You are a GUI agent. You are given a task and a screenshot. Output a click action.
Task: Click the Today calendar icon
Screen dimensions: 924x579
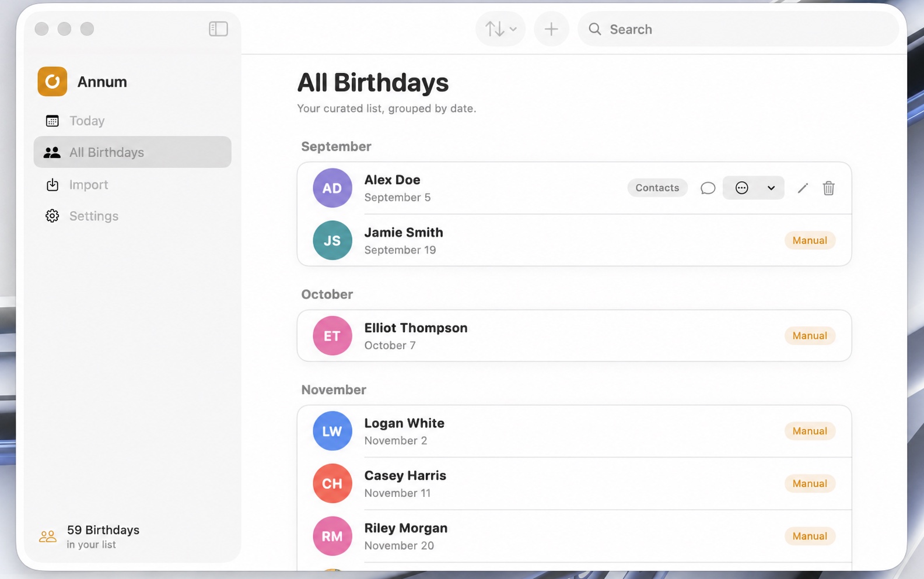point(52,121)
